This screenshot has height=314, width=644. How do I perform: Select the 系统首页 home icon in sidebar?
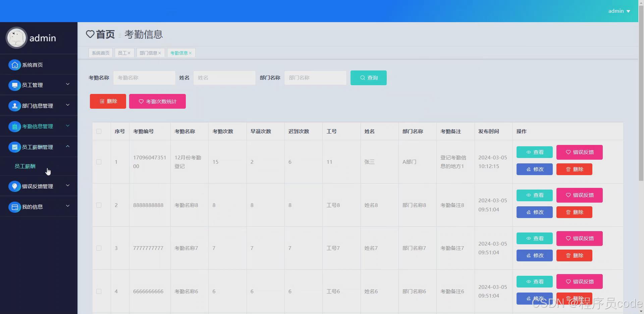[14, 65]
